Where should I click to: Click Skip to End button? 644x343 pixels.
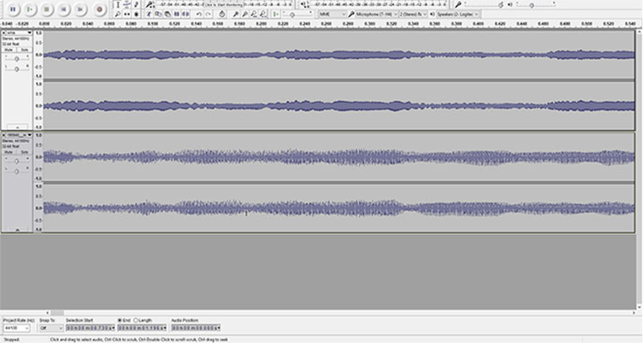[x=80, y=9]
